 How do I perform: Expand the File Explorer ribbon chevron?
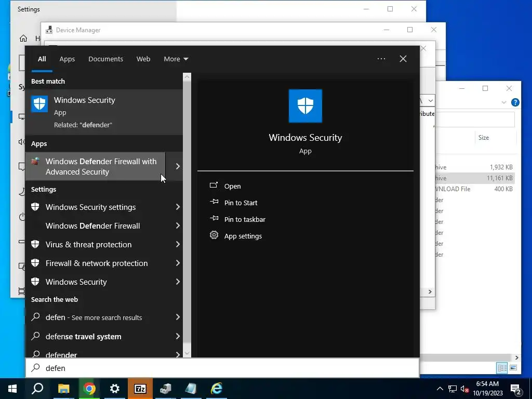[x=504, y=102]
